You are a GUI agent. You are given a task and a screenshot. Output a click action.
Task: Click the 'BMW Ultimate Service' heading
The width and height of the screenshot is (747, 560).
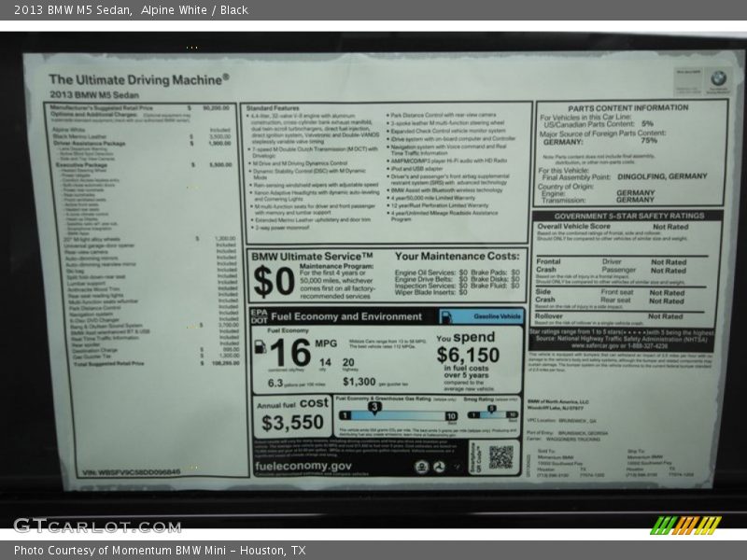[312, 257]
